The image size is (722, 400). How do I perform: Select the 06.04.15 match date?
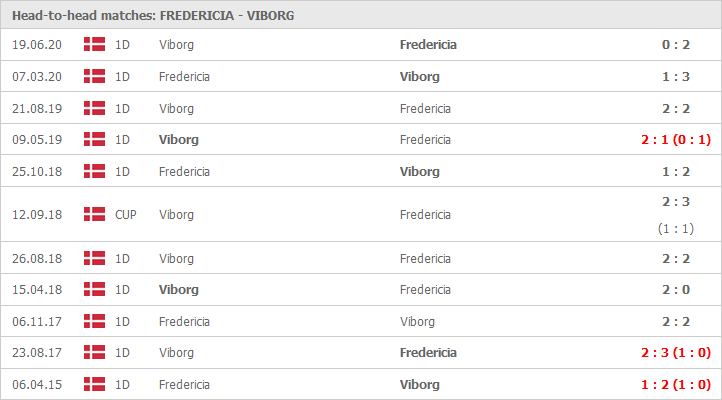[x=37, y=384]
